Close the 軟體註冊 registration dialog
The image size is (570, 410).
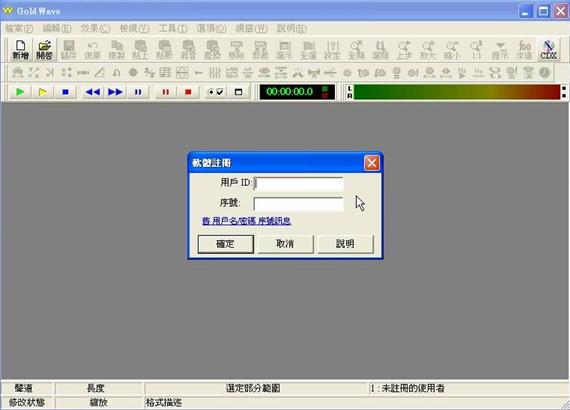pos(372,163)
